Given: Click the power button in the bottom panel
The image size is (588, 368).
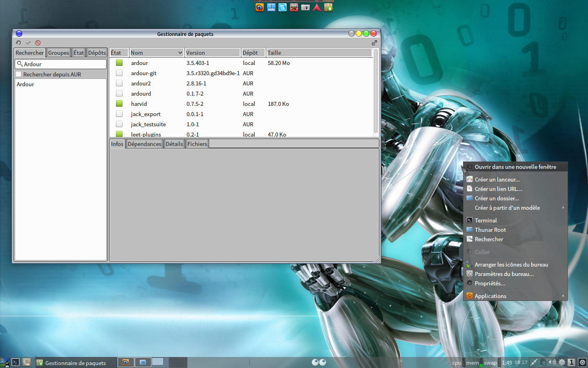Looking at the screenshot, I should [582, 362].
